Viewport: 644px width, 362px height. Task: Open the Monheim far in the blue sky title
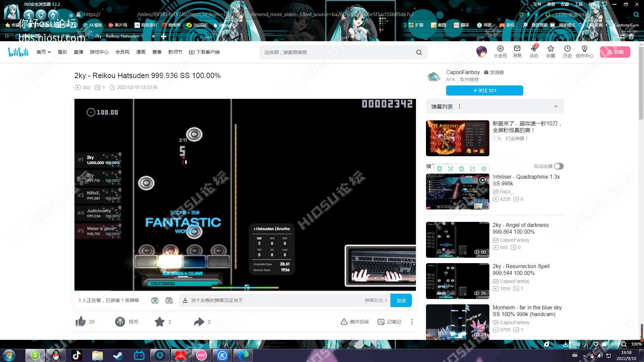tap(527, 311)
